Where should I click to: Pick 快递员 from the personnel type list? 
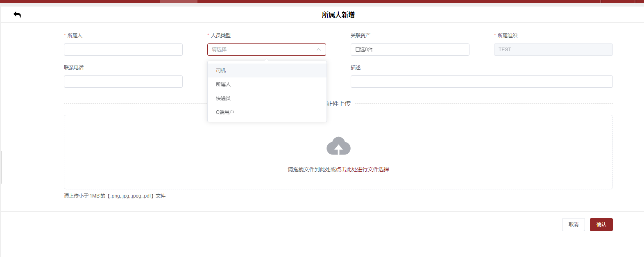(x=223, y=98)
